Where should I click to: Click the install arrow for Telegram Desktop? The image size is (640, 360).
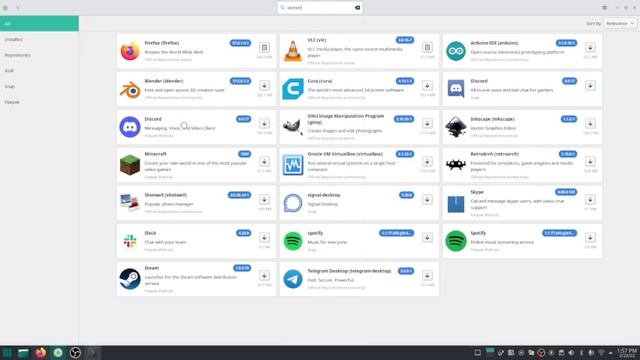(427, 276)
